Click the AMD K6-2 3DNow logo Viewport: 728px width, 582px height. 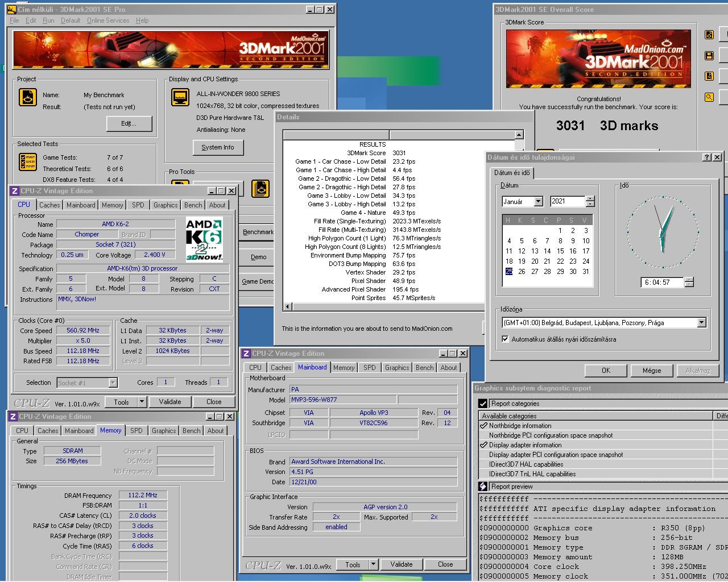pos(205,239)
